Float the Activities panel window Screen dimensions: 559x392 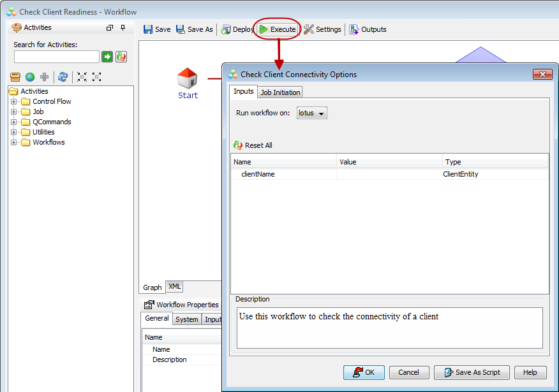coord(110,28)
